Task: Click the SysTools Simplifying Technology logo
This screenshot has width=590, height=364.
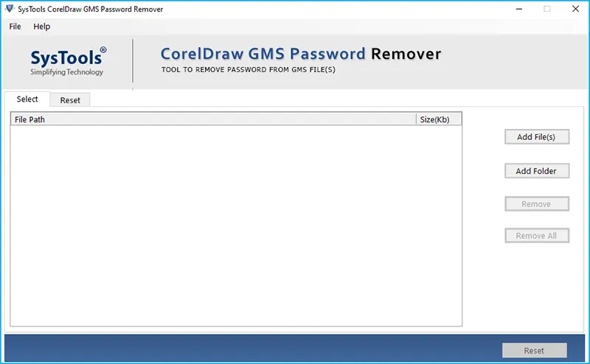Action: 68,61
